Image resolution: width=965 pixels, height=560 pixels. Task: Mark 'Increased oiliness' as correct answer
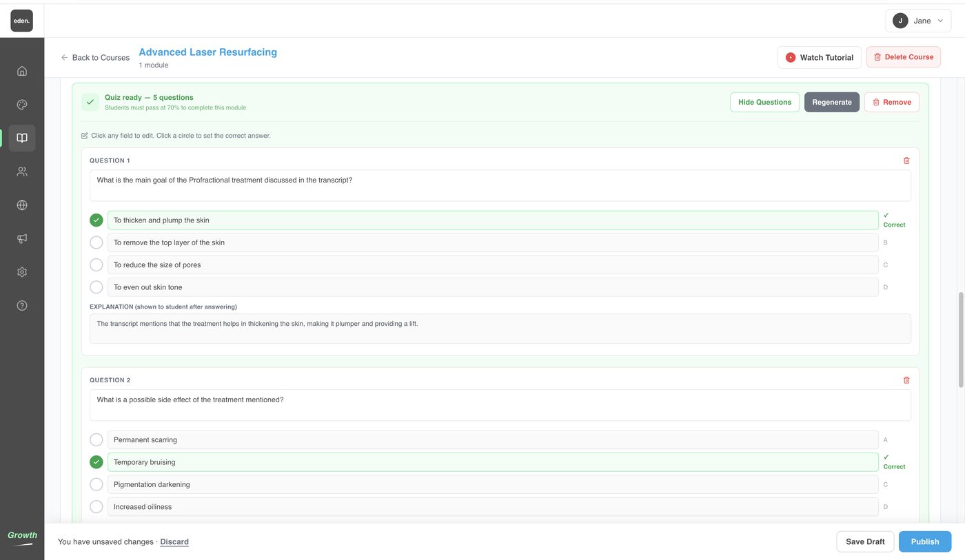[x=96, y=507]
